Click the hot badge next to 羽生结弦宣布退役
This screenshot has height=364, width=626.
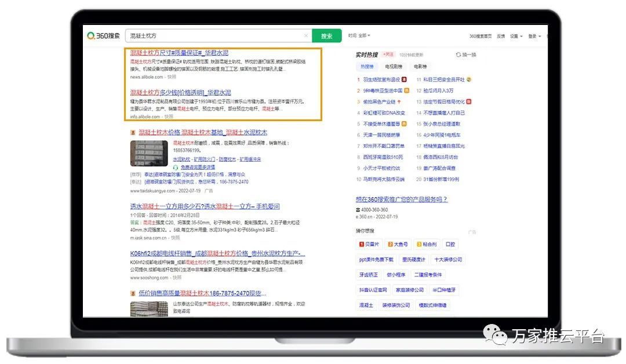[x=404, y=79]
